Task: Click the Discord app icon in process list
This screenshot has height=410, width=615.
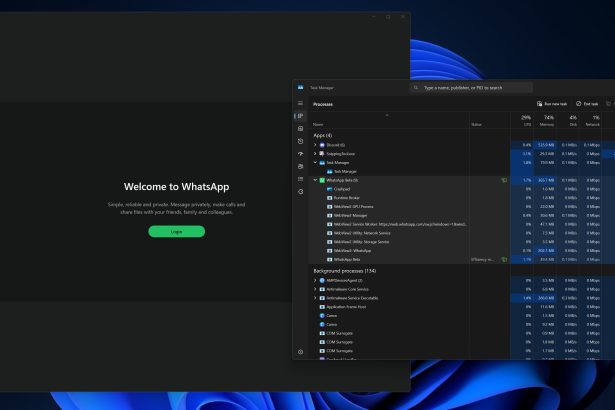Action: [x=322, y=145]
